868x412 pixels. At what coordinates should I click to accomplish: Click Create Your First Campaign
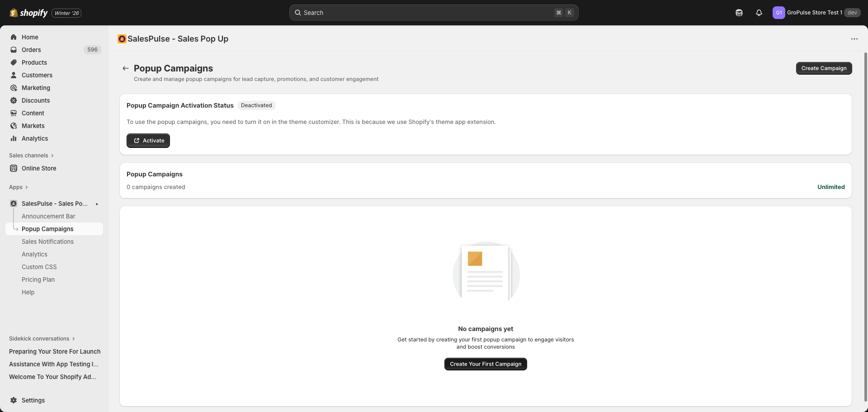point(485,364)
